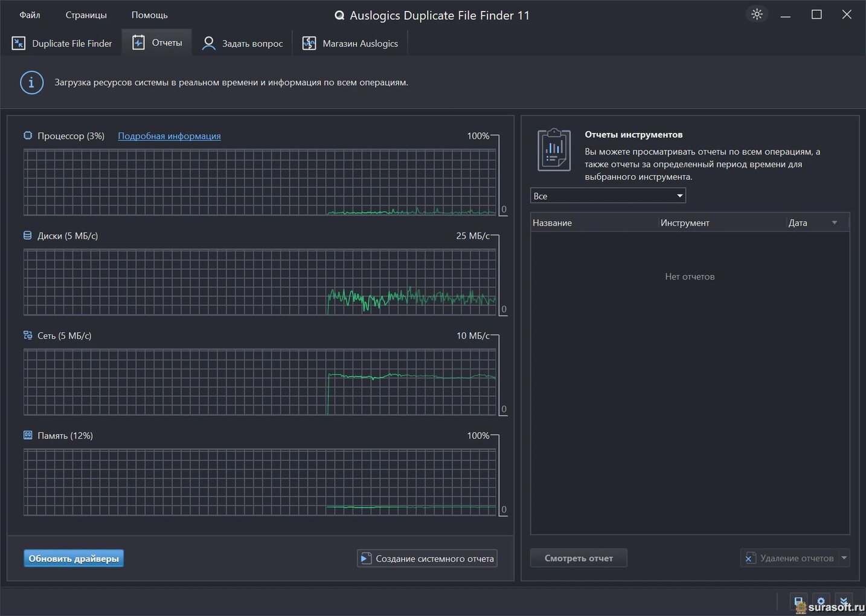Click the person icon for Задать вопрос

point(208,43)
